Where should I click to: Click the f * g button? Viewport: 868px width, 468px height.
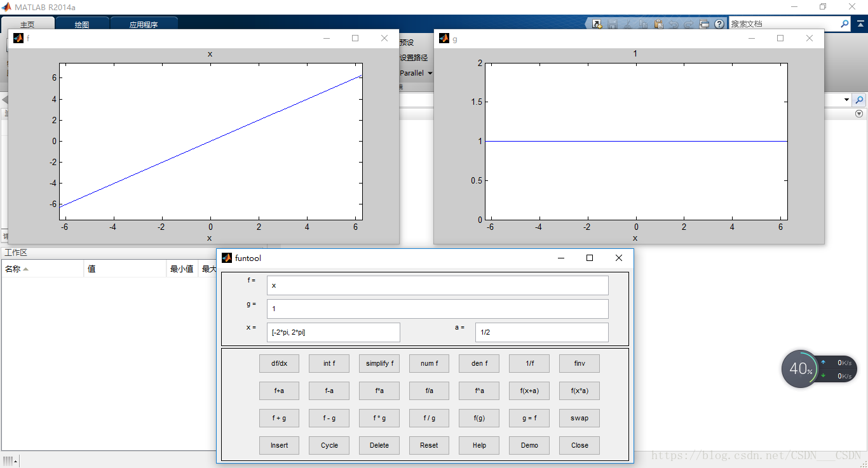(379, 418)
